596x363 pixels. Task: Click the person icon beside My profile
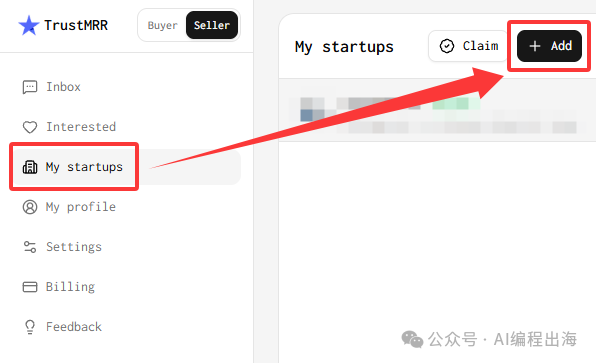coord(30,207)
